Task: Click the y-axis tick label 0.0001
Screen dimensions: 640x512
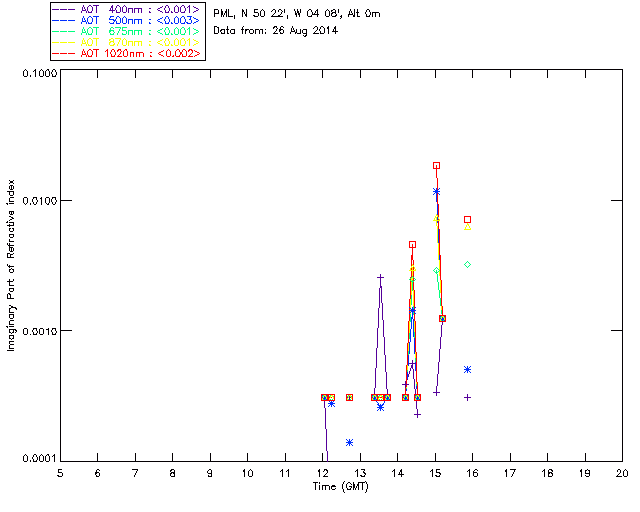Action: coord(39,459)
